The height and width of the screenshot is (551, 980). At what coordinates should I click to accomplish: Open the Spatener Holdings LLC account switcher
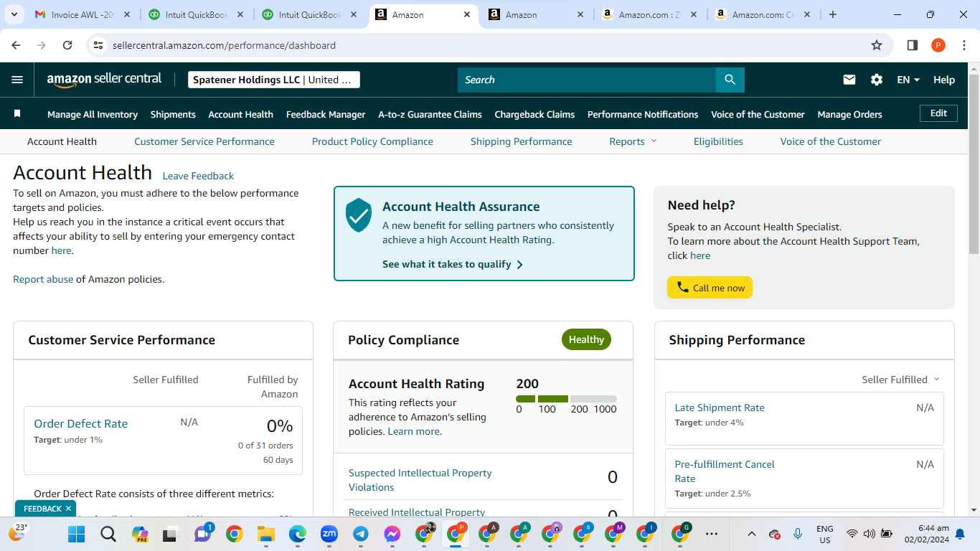tap(273, 80)
